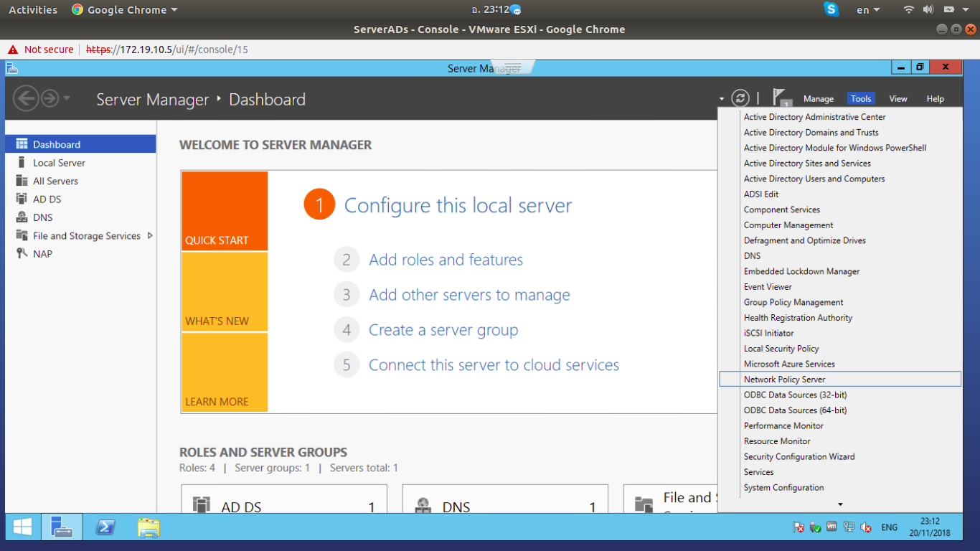Open Group Policy Management
This screenshot has height=551, width=980.
tap(840, 302)
